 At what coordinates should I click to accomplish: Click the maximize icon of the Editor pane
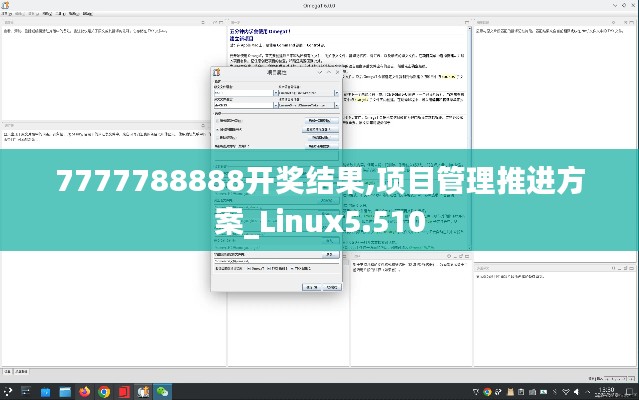(467, 22)
